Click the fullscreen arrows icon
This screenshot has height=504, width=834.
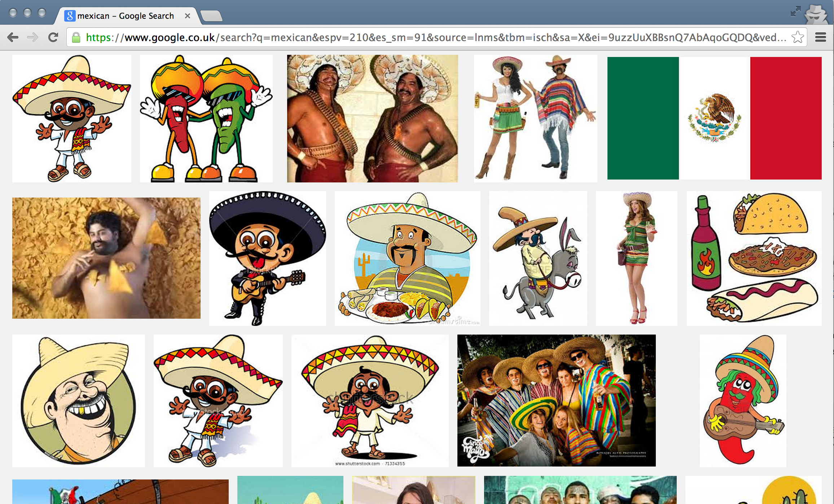[x=795, y=12]
